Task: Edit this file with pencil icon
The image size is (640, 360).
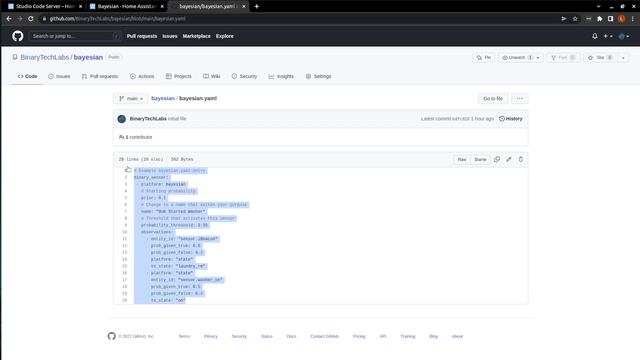Action: point(509,159)
